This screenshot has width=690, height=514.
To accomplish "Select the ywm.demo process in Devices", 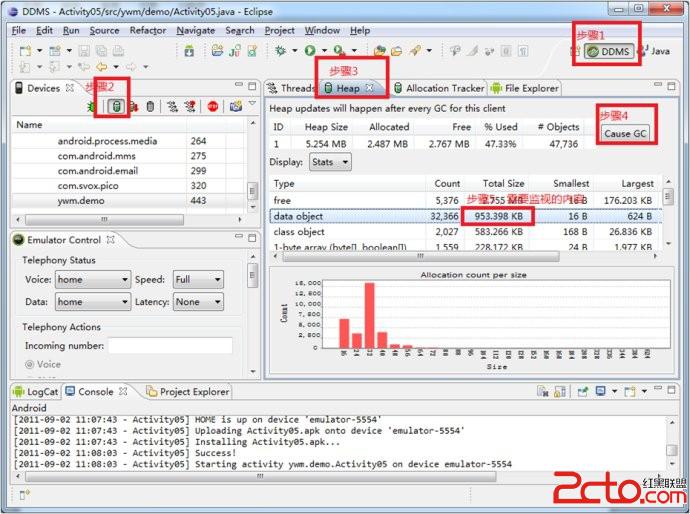I will click(x=82, y=201).
